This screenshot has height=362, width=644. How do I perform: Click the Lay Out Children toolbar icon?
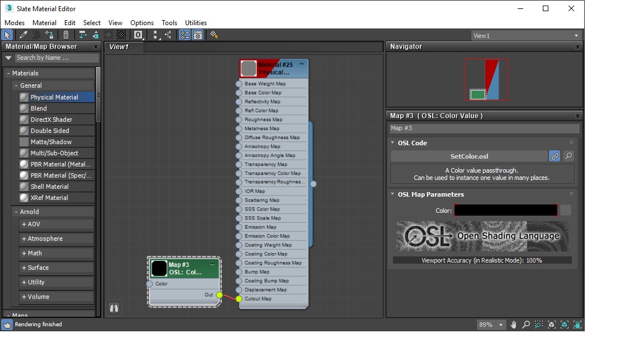point(168,35)
